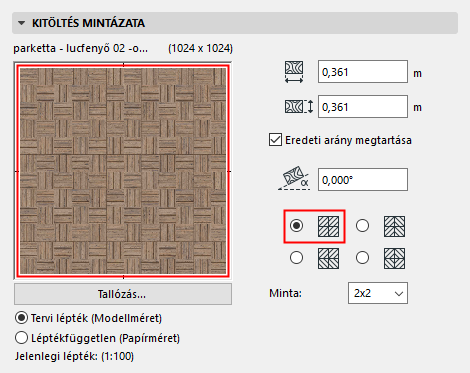The width and height of the screenshot is (470, 373).
Task: Select the third tiling pattern radio button
Action: [x=296, y=258]
